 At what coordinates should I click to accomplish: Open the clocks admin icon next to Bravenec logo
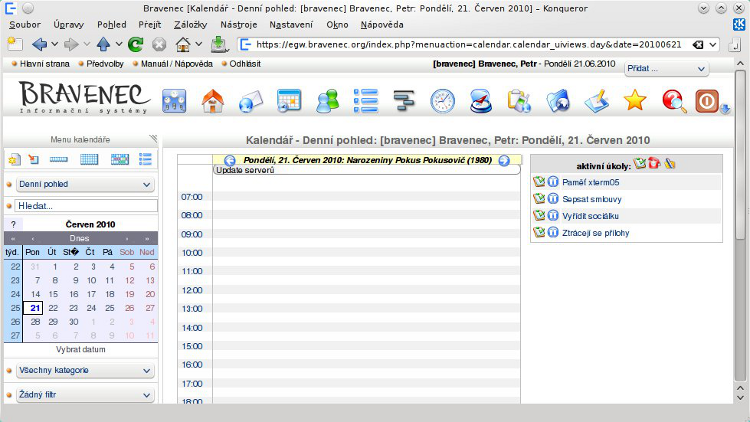click(x=174, y=101)
